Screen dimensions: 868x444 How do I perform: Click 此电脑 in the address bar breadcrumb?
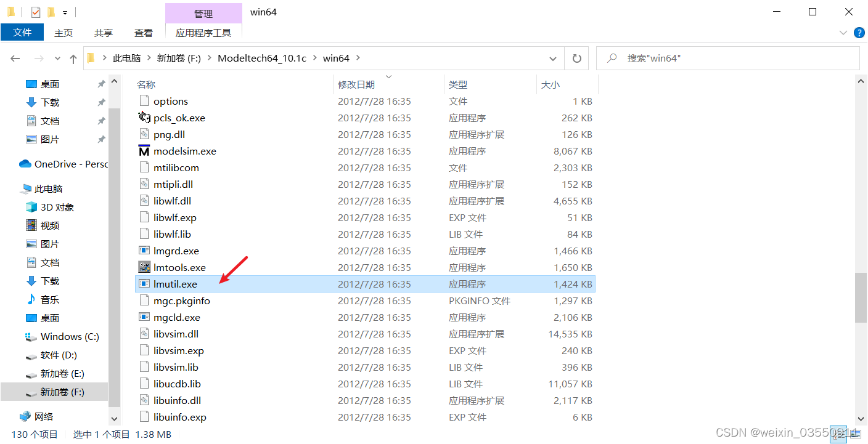pyautogui.click(x=128, y=58)
